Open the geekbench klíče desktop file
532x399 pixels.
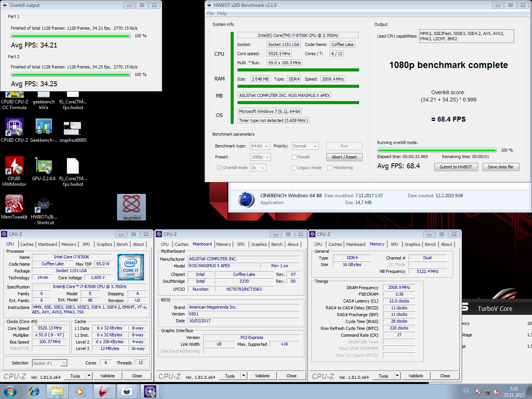click(x=44, y=101)
